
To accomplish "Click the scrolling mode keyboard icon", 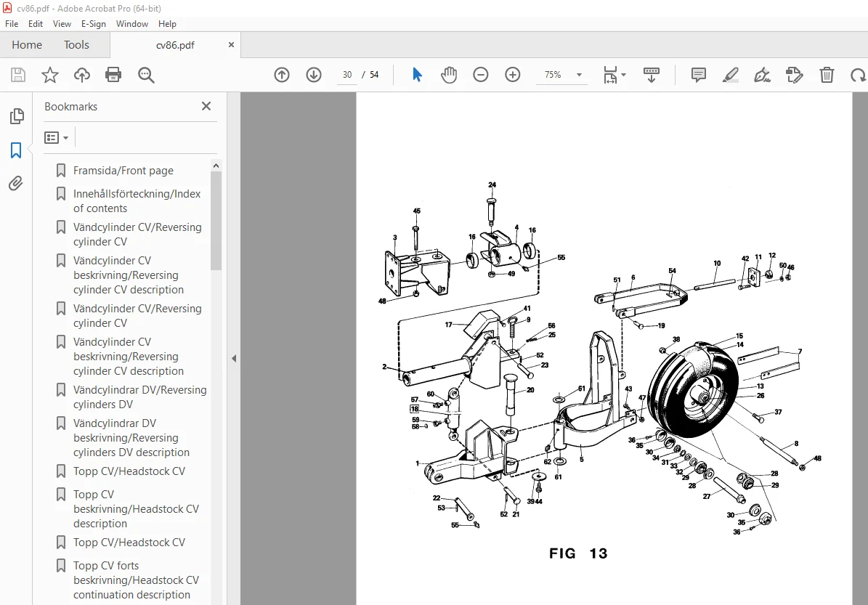I will 652,75.
